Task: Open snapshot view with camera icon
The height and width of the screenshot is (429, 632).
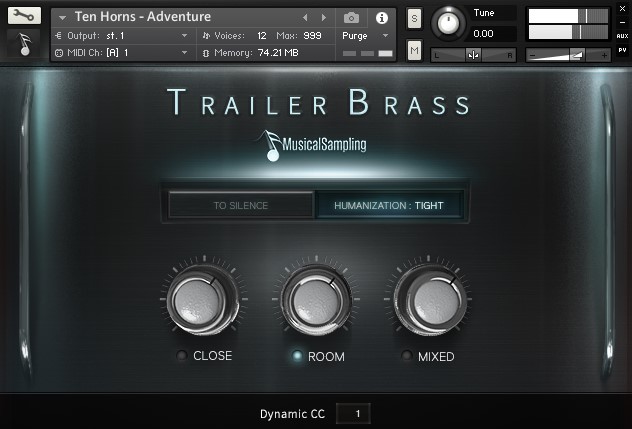Action: [x=351, y=17]
